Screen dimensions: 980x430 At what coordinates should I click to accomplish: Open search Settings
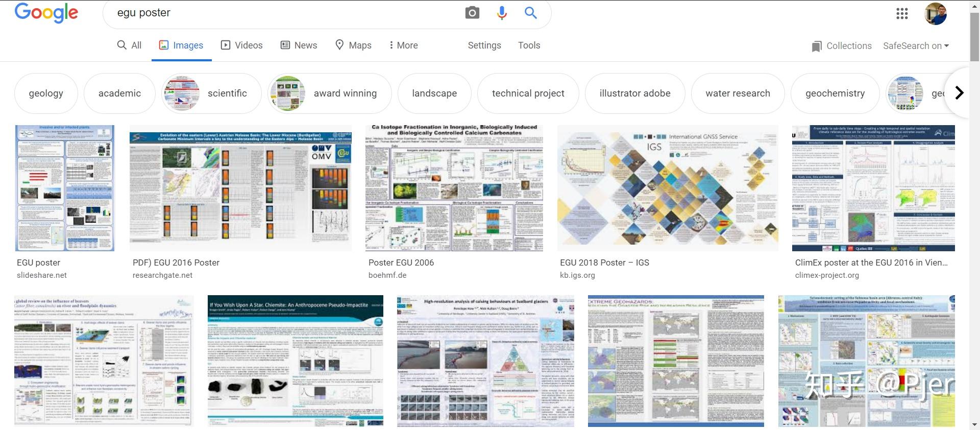[x=484, y=45]
